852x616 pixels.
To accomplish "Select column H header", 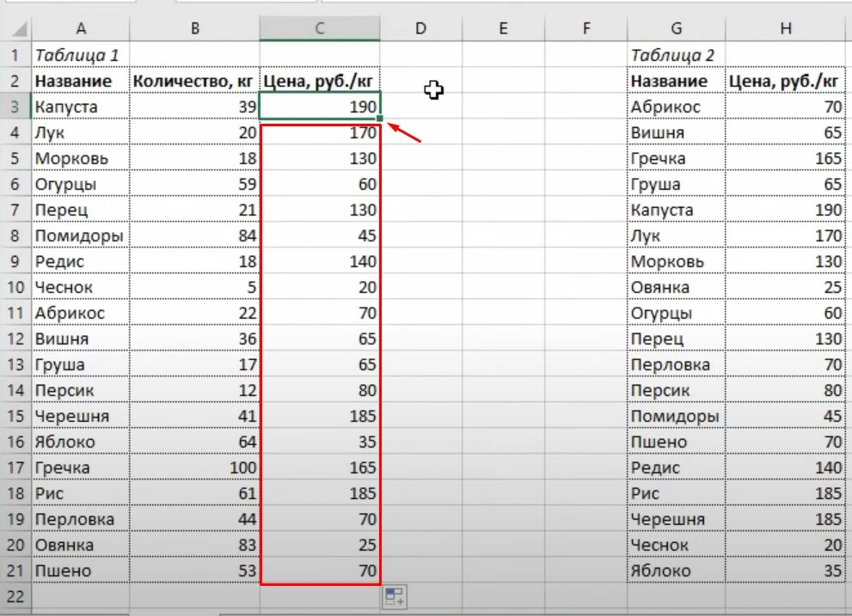I will click(785, 29).
